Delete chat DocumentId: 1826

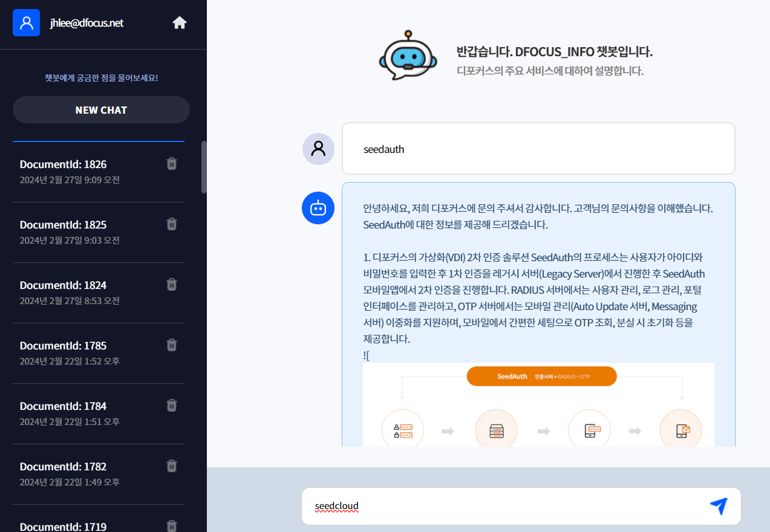(172, 164)
